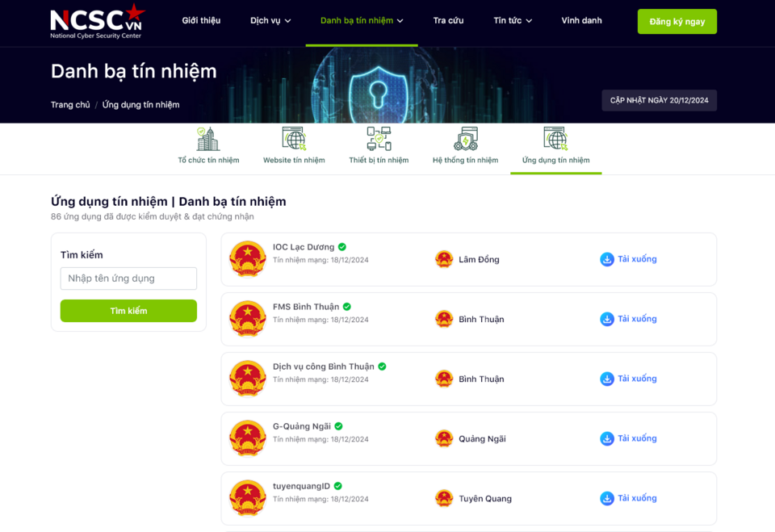This screenshot has height=532, width=775.
Task: Focus the Nhập tên ứng dụng search field
Action: pyautogui.click(x=128, y=279)
